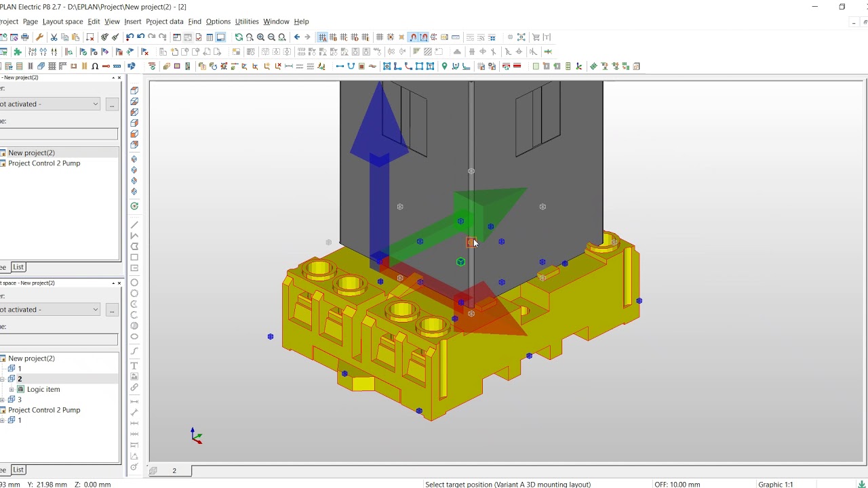Toggle the Grid B button
The height and width of the screenshot is (488, 868).
pos(333,37)
